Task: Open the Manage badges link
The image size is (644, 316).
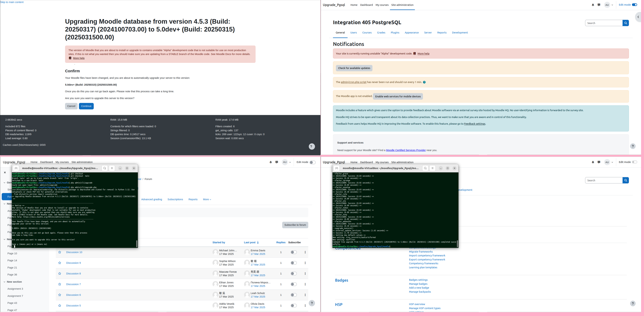Action: 418,284
